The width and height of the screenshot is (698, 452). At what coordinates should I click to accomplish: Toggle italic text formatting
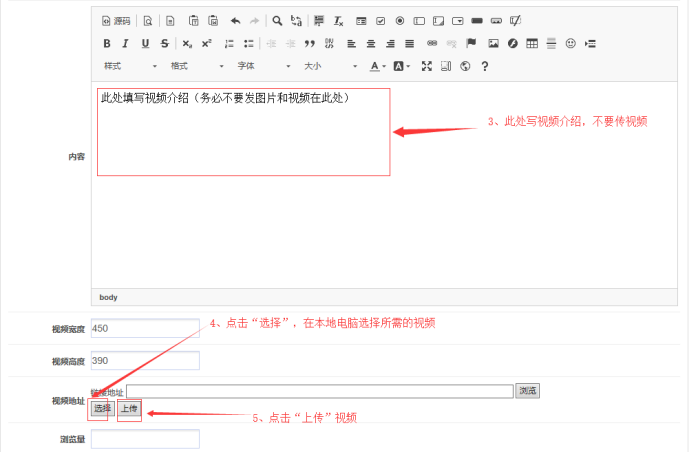pos(125,43)
